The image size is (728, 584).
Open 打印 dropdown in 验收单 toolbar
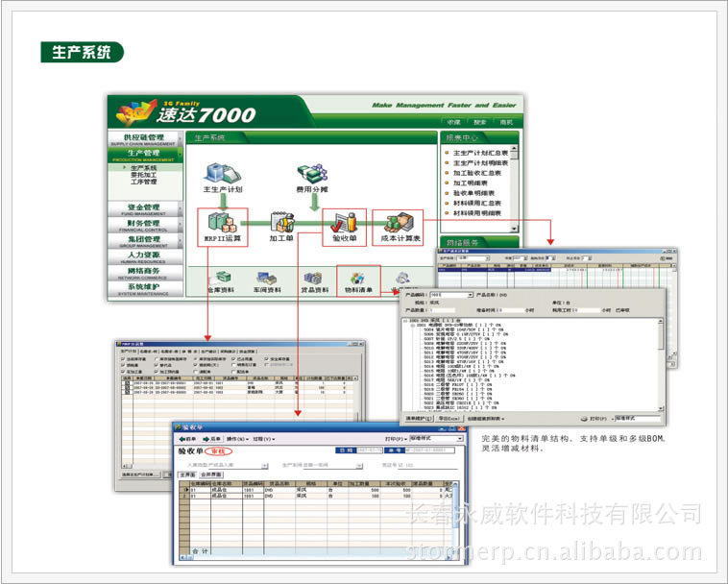tap(396, 439)
